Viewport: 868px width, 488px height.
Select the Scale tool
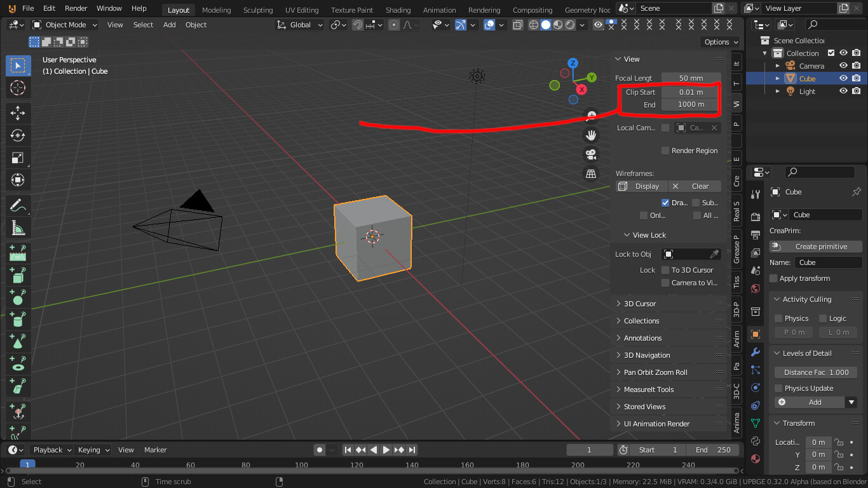point(18,158)
